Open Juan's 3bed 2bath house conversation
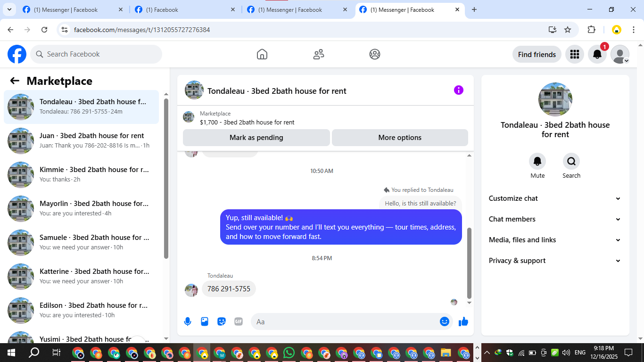This screenshot has height=362, width=644. click(81, 140)
